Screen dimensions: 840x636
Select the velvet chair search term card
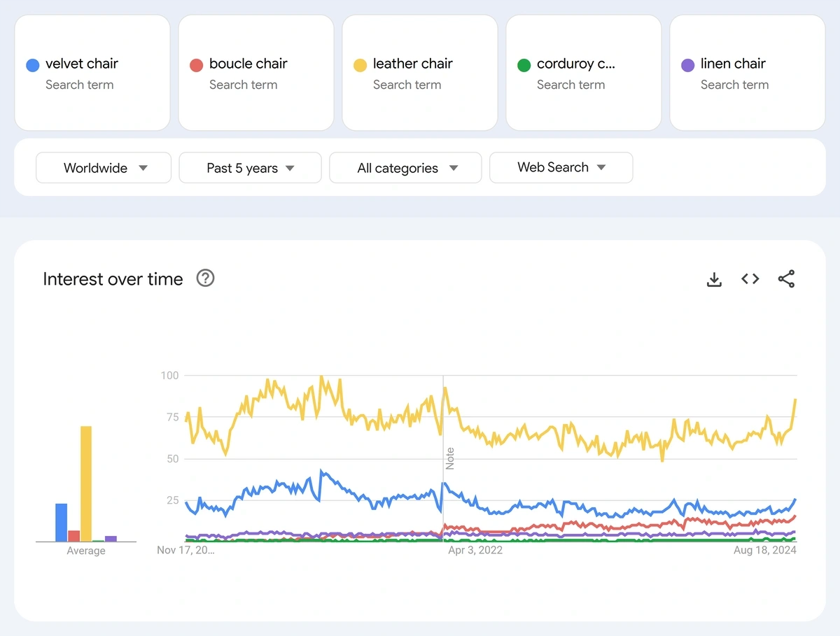point(92,73)
